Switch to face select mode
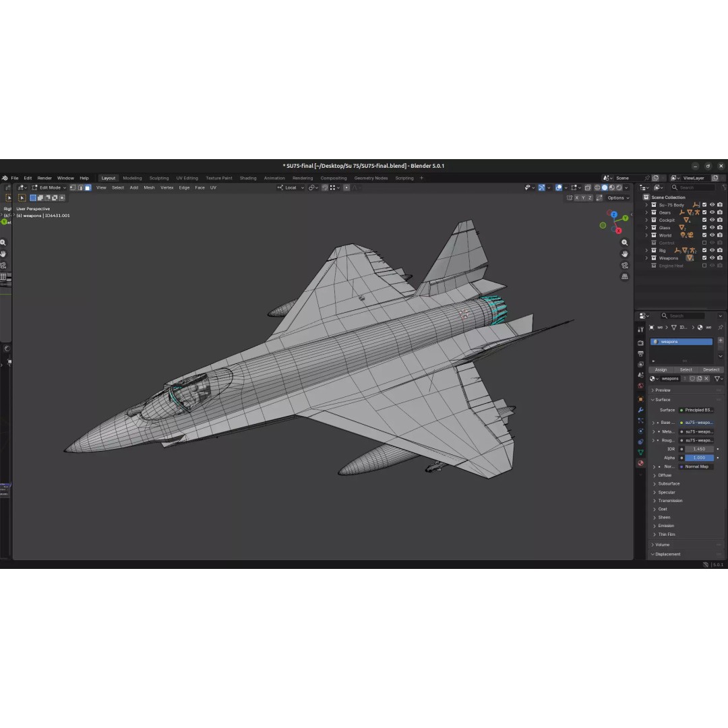728x728 pixels. pos(88,187)
